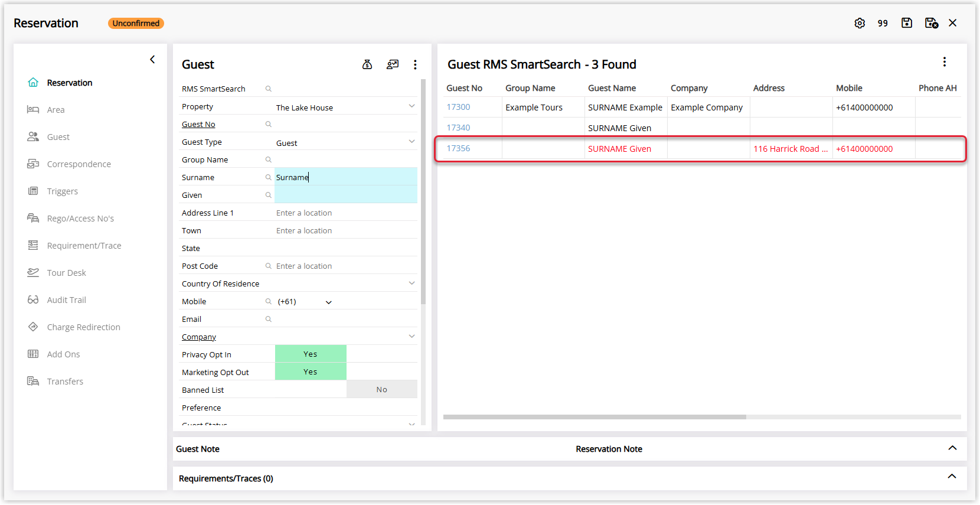Toggle Banned List No
This screenshot has height=505, width=980.
pyautogui.click(x=381, y=389)
